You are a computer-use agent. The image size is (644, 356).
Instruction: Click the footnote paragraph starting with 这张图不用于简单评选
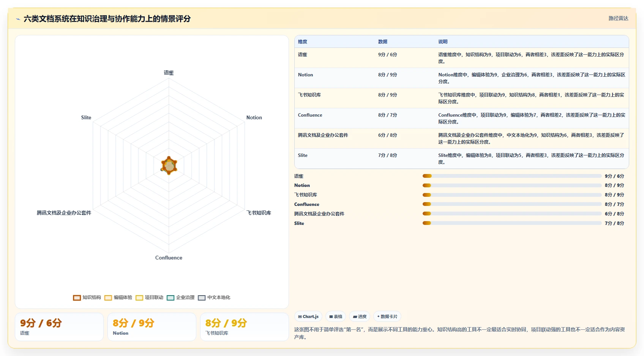459,333
